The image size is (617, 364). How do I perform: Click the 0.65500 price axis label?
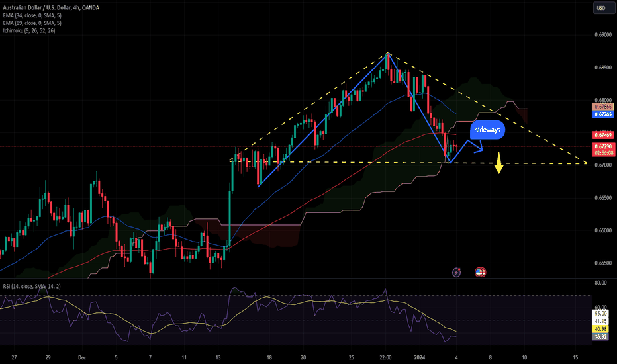click(603, 263)
